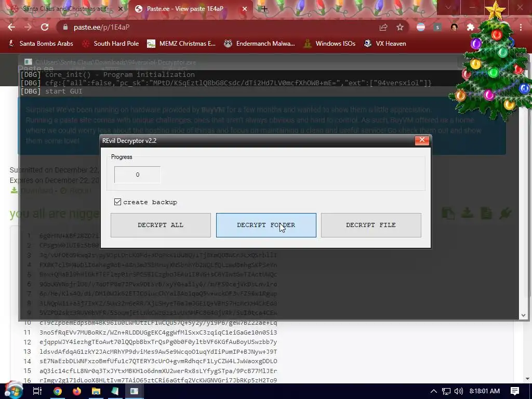Click the network icon in system tray
Viewport: 532px width, 399px height.
pos(446,391)
